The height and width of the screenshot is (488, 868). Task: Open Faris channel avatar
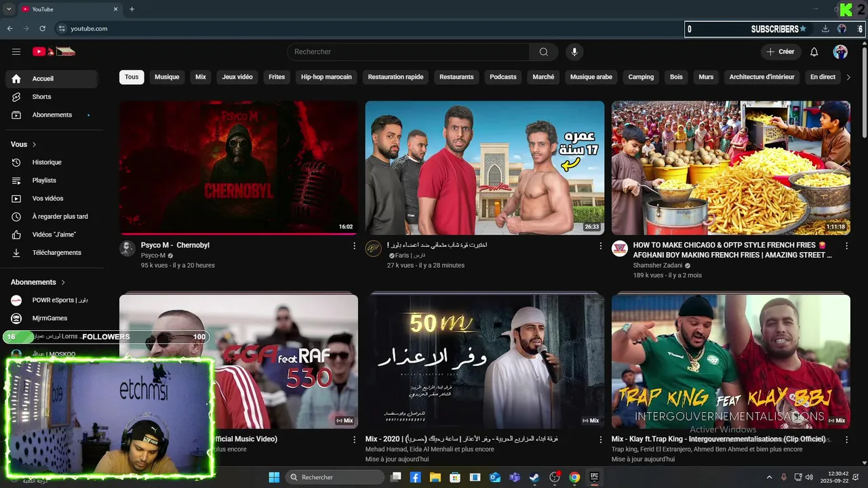[x=374, y=248]
